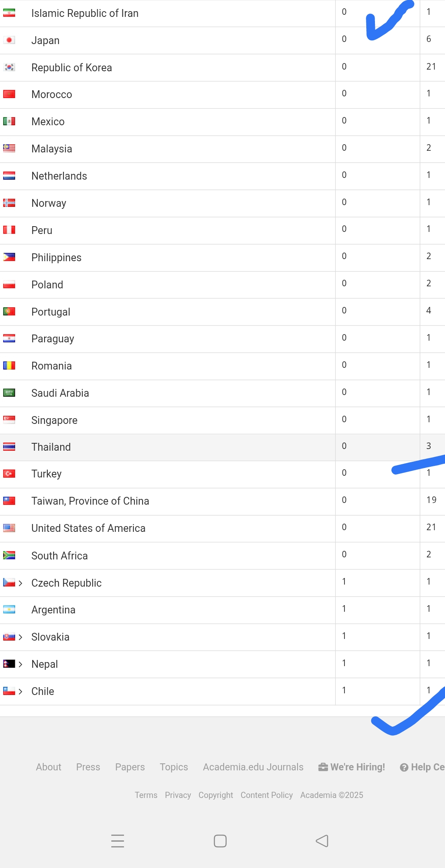445x868 pixels.
Task: Go to Academia.edu Journals
Action: (x=253, y=767)
